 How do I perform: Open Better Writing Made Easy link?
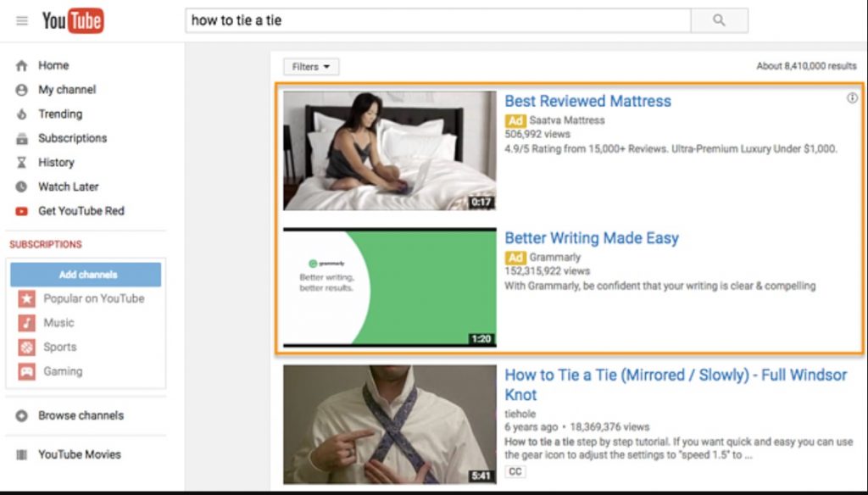tap(592, 238)
